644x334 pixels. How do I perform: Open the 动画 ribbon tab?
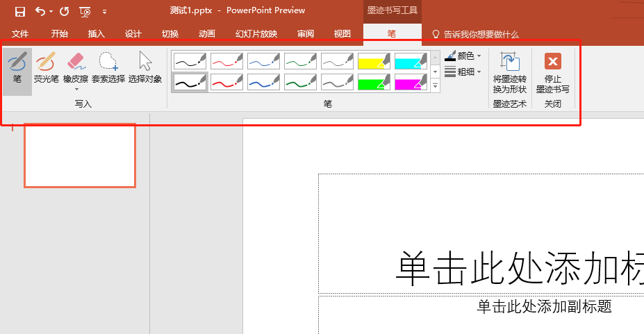pos(207,33)
